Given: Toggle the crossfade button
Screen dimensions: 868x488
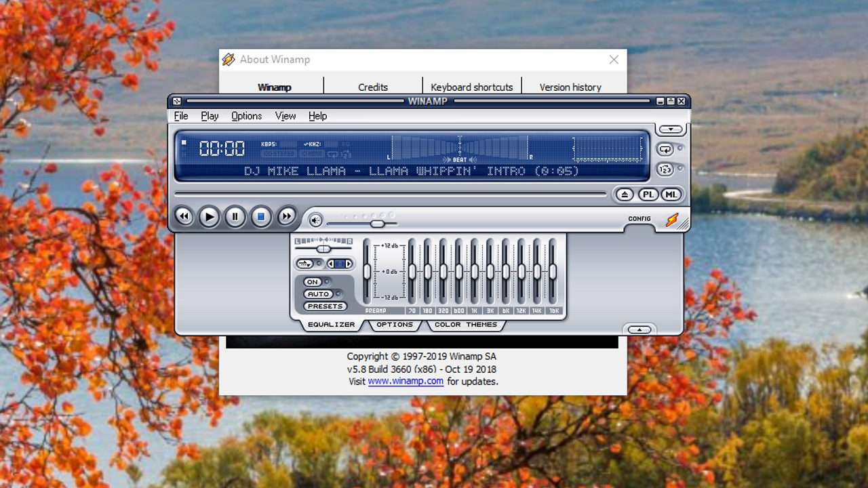Looking at the screenshot, I should click(305, 264).
